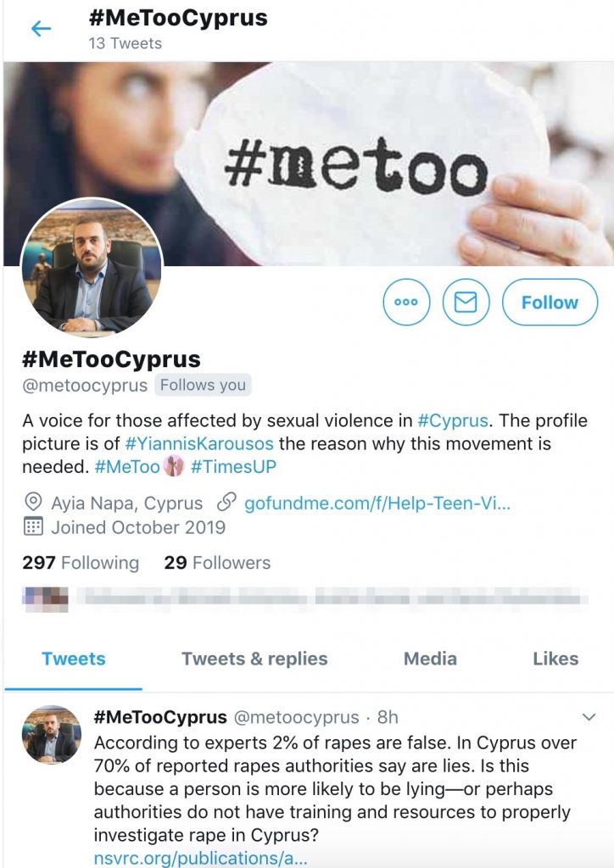This screenshot has width=614, height=868.
Task: View the 297 Following list
Action: [81, 563]
